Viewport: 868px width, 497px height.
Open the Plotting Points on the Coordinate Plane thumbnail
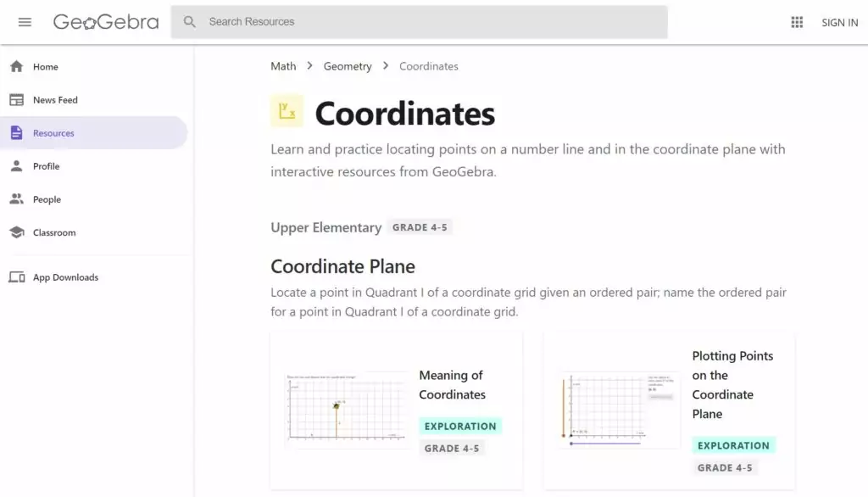point(618,410)
